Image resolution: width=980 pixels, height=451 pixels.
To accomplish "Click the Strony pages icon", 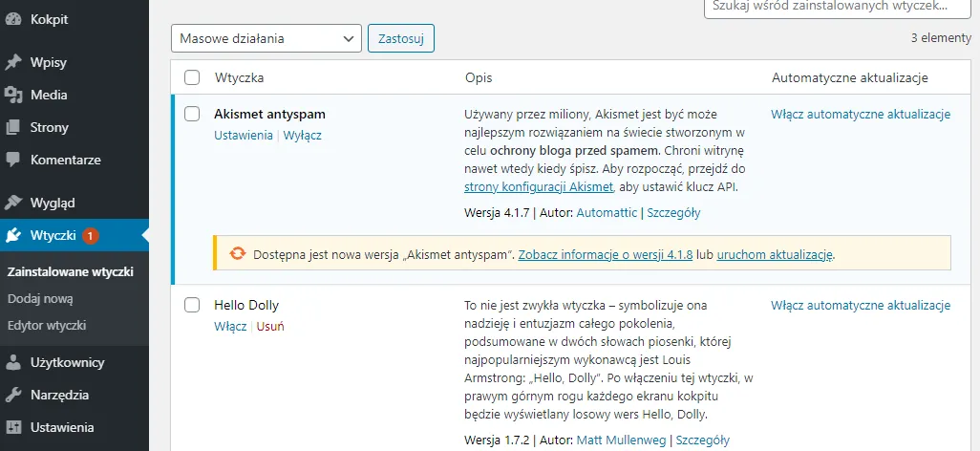I will (13, 127).
